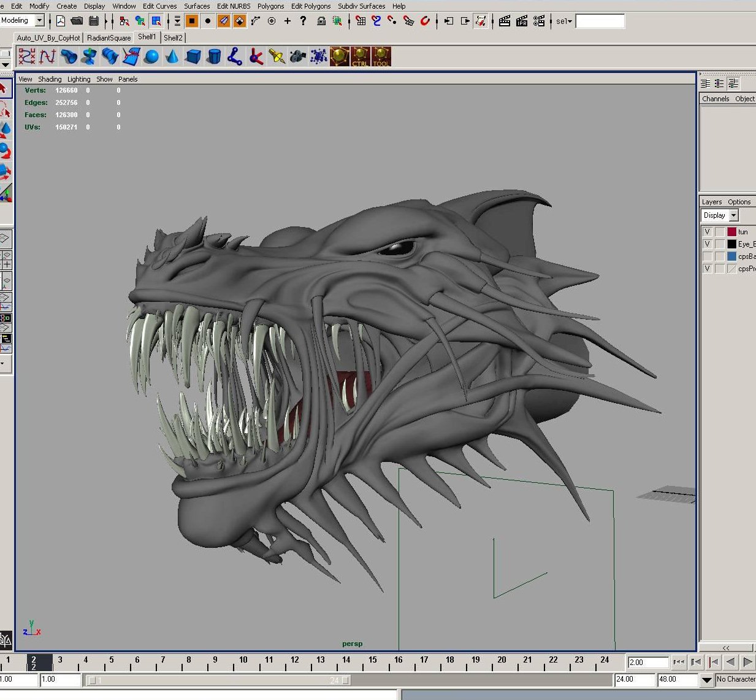Viewport: 756px width, 700px height.
Task: Open the Edit Polygons menu
Action: (310, 6)
